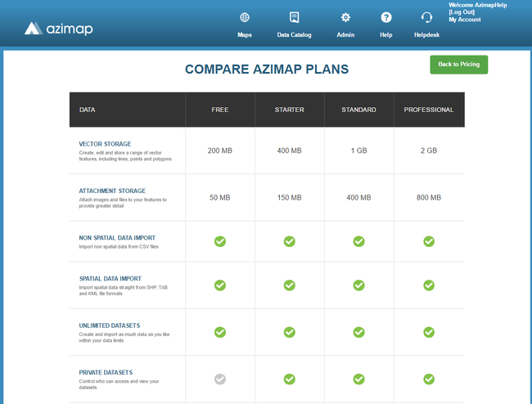Open the My Account link

pyautogui.click(x=465, y=20)
